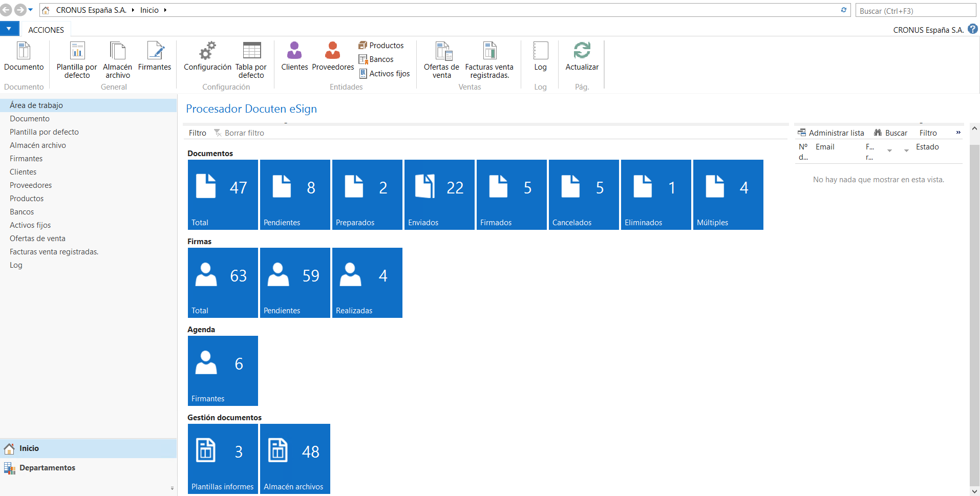Click the page scrollbar down arrow
The height and width of the screenshot is (496, 980).
[x=974, y=491]
